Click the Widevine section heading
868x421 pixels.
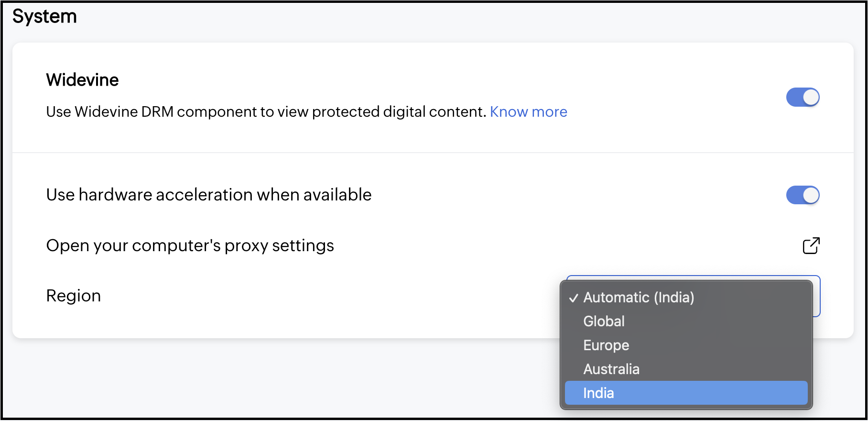click(x=82, y=80)
